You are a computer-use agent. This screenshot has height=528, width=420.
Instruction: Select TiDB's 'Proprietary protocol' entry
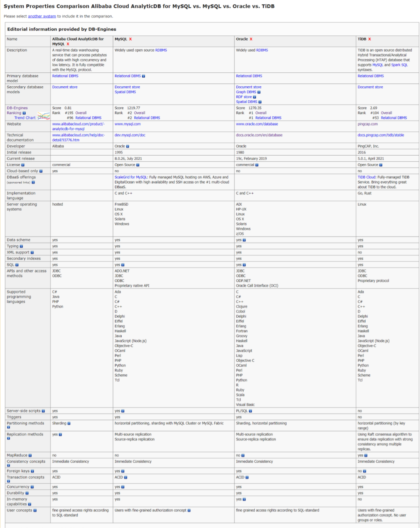pos(373,281)
